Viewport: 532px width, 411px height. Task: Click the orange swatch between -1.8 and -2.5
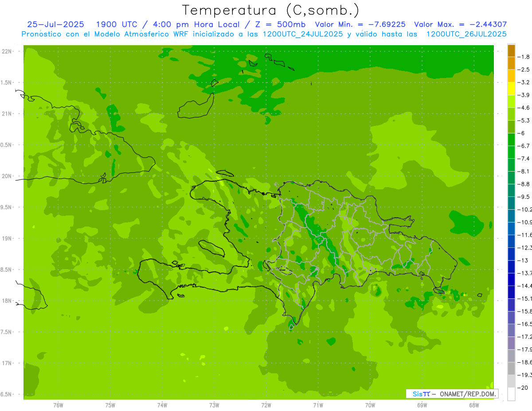click(x=511, y=63)
